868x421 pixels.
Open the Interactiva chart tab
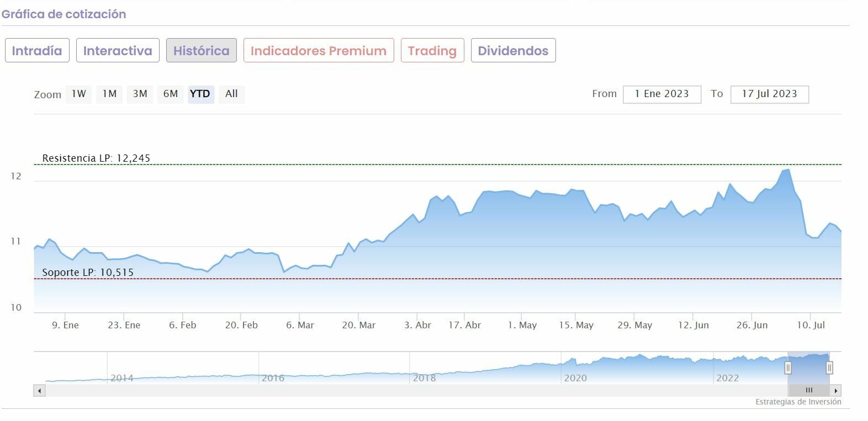coord(118,51)
